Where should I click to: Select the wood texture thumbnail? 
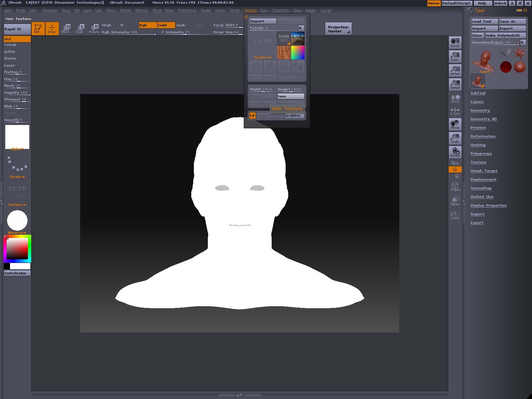284,53
